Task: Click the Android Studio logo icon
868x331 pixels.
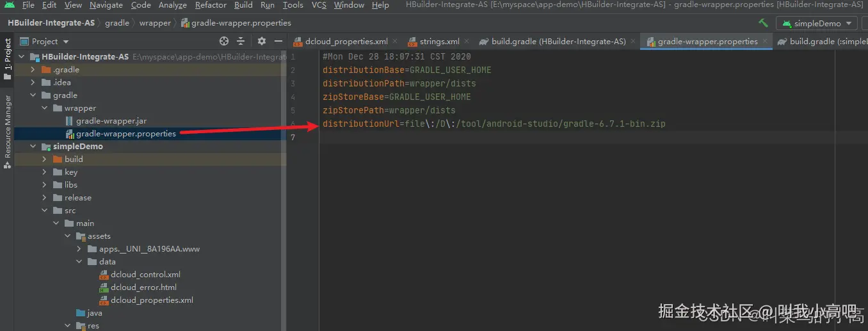Action: (9, 5)
